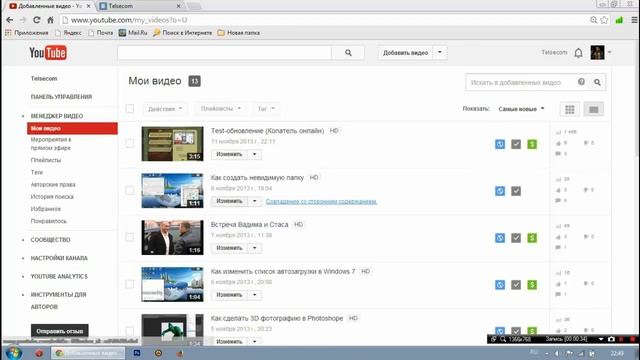Open the Тег dropdown
Screen dimensions: 640x360
click(266, 109)
